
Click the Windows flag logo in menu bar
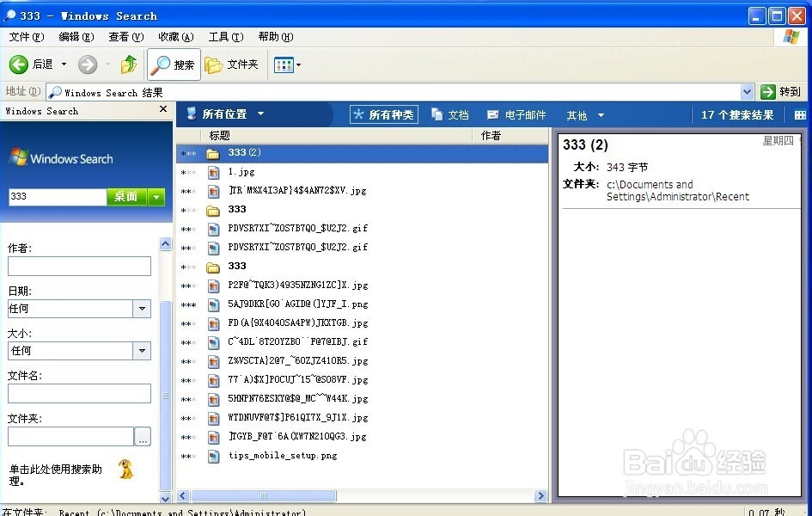click(x=791, y=37)
